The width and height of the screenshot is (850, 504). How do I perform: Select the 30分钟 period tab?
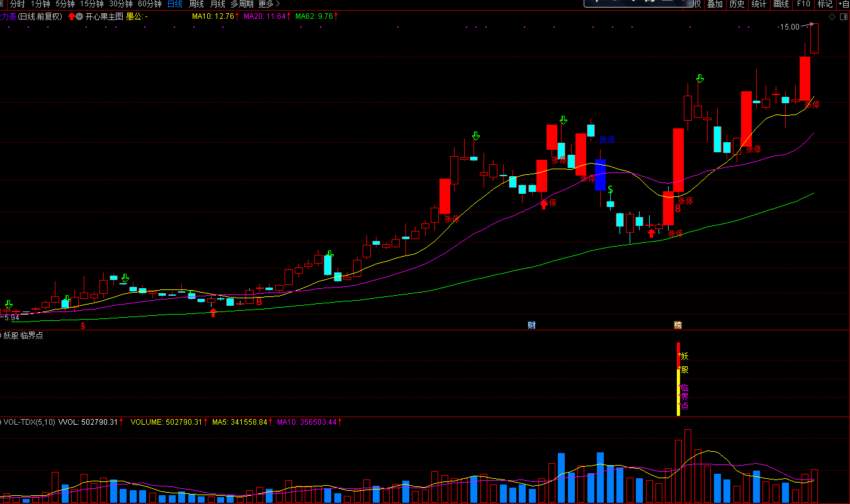(121, 4)
